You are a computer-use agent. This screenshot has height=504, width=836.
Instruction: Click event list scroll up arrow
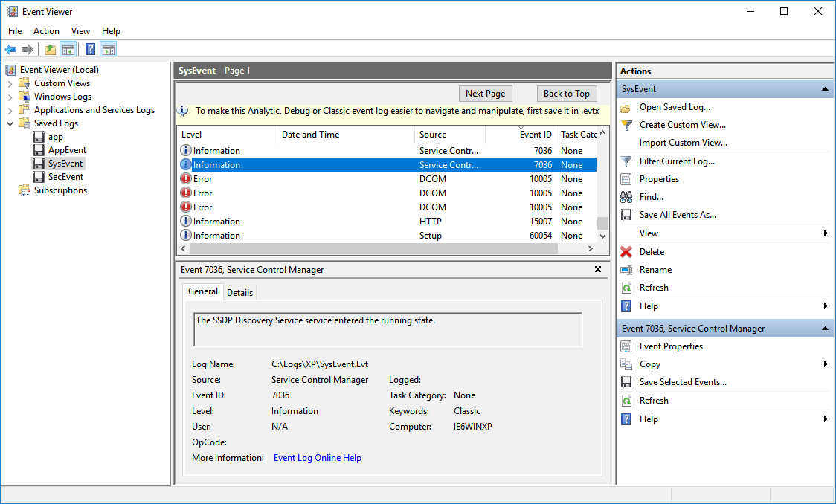(x=602, y=132)
